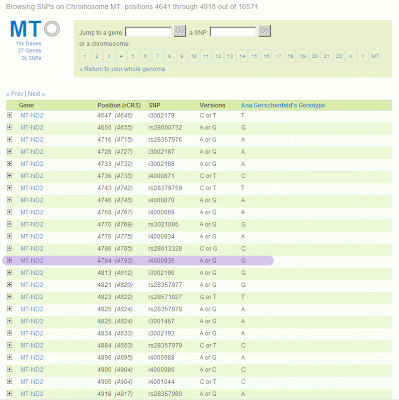
Task: Expand the i4000871 row plus icon
Action: [x=9, y=176]
